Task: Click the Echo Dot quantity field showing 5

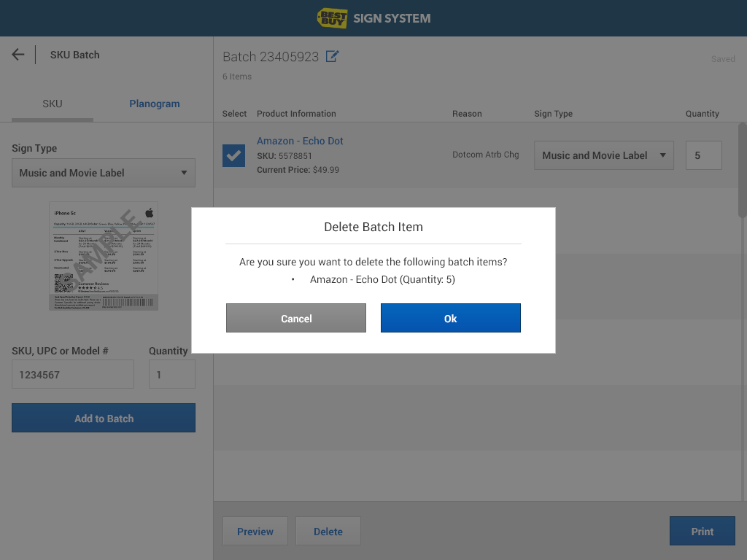Action: 704,155
